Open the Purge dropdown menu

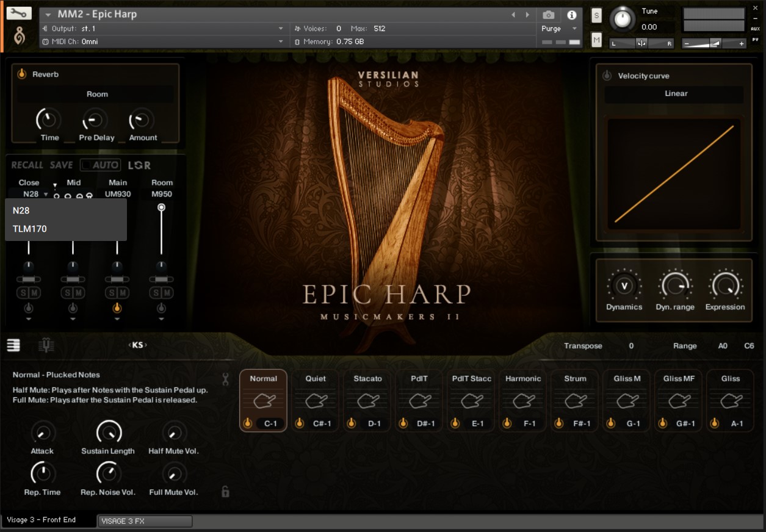pos(559,29)
